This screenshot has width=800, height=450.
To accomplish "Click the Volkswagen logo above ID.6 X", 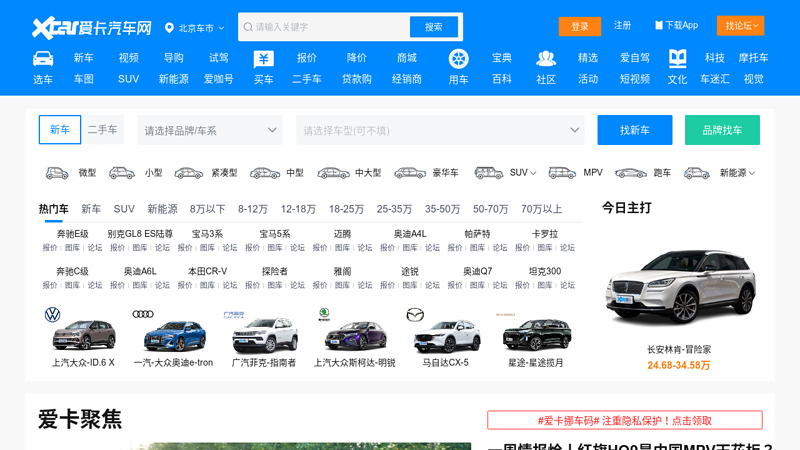I will pos(53,314).
